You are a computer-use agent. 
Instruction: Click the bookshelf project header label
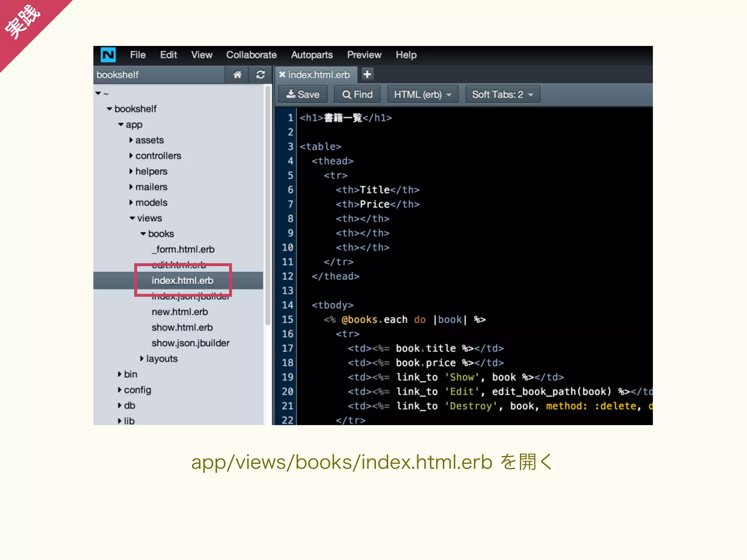coord(117,75)
